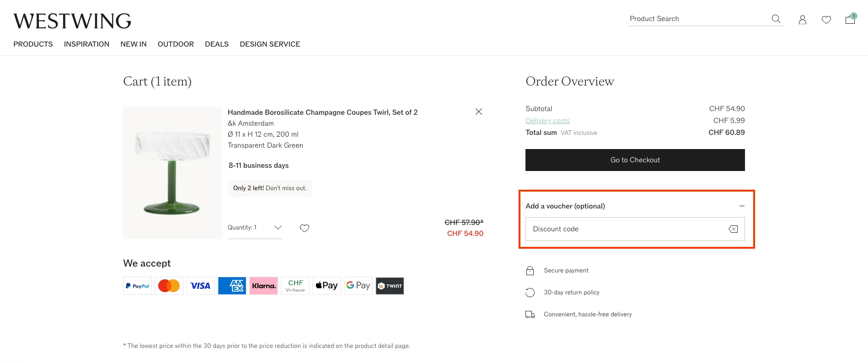The height and width of the screenshot is (363, 868).
Task: Open the INSPIRATION menu
Action: (x=86, y=44)
